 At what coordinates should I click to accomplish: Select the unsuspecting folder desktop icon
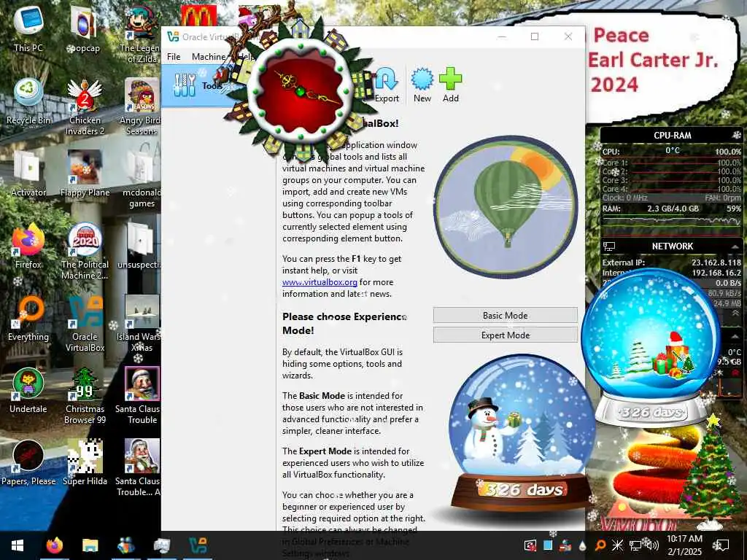pyautogui.click(x=141, y=245)
